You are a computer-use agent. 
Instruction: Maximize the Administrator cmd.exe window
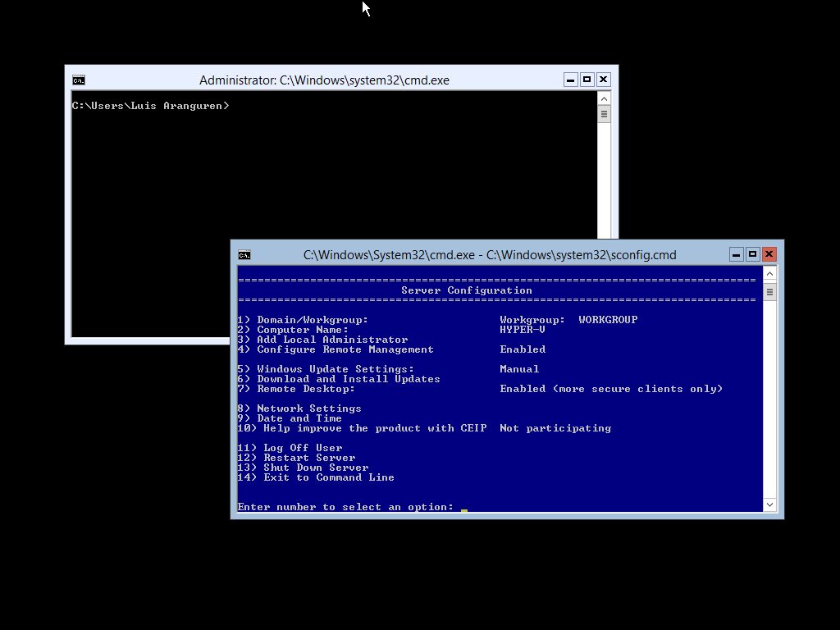point(587,80)
